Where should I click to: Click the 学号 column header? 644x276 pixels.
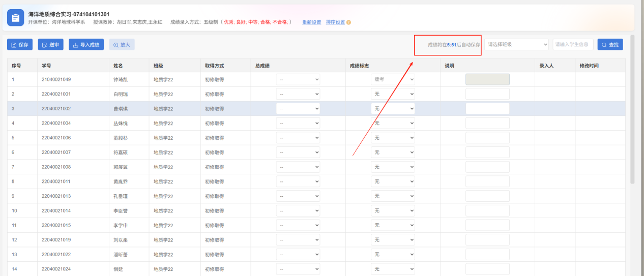pos(46,66)
